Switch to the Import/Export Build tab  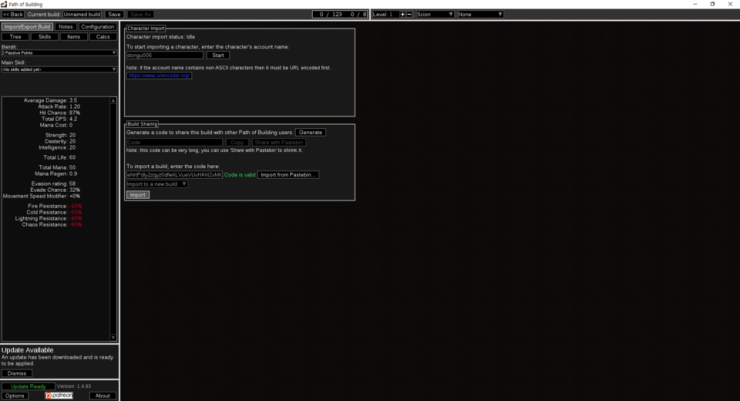click(x=27, y=27)
